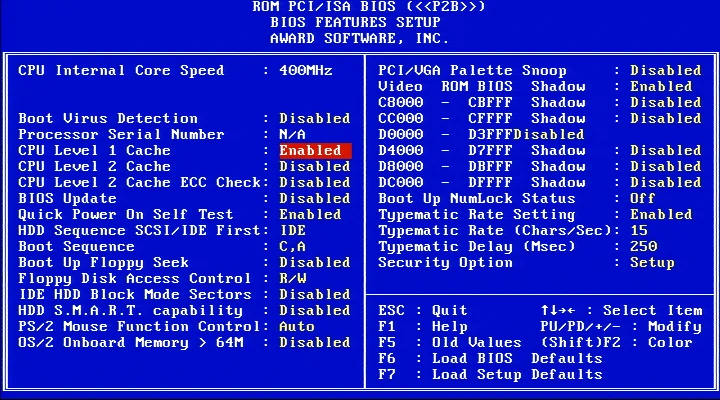The image size is (720, 400).
Task: Toggle CPU Level 2 Cache Disabled value
Action: tap(315, 166)
